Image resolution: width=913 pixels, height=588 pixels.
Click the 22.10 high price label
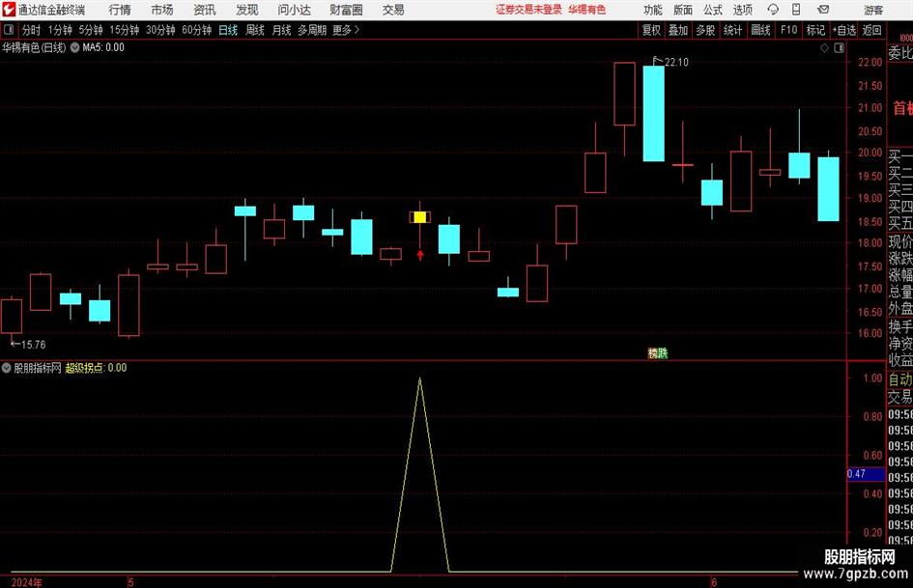coord(676,62)
